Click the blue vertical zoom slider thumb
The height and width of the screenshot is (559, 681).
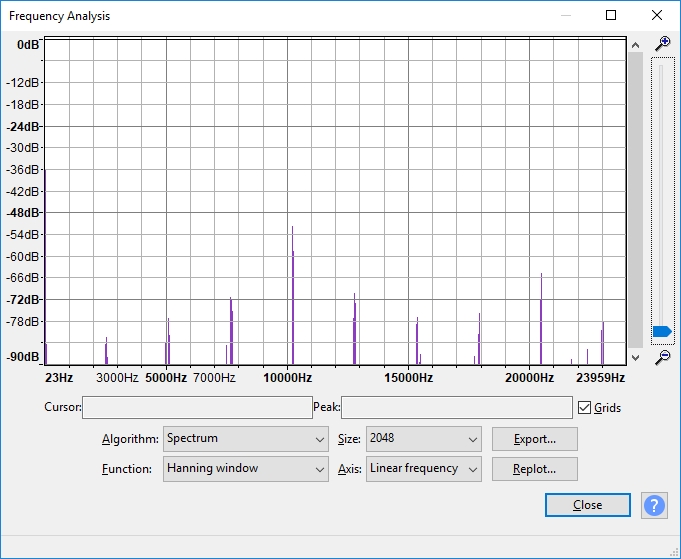pyautogui.click(x=662, y=331)
